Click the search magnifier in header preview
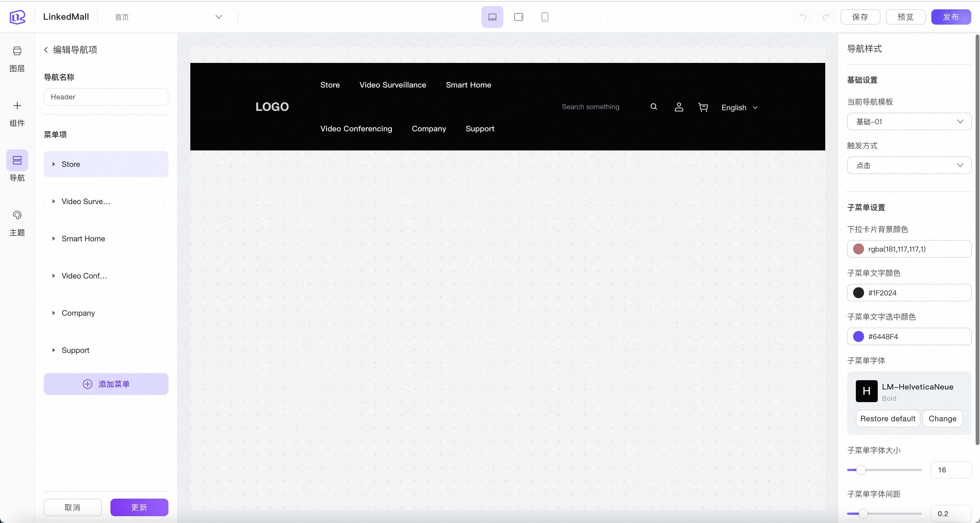The height and width of the screenshot is (523, 980). 654,107
